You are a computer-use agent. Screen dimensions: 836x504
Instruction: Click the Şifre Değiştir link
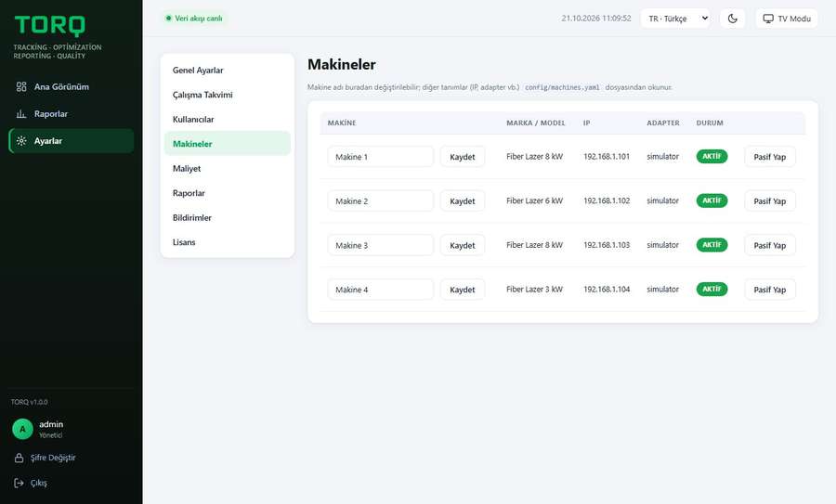tap(53, 459)
